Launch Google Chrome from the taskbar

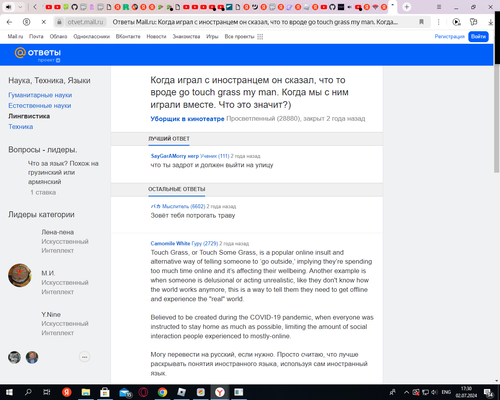coord(162,392)
